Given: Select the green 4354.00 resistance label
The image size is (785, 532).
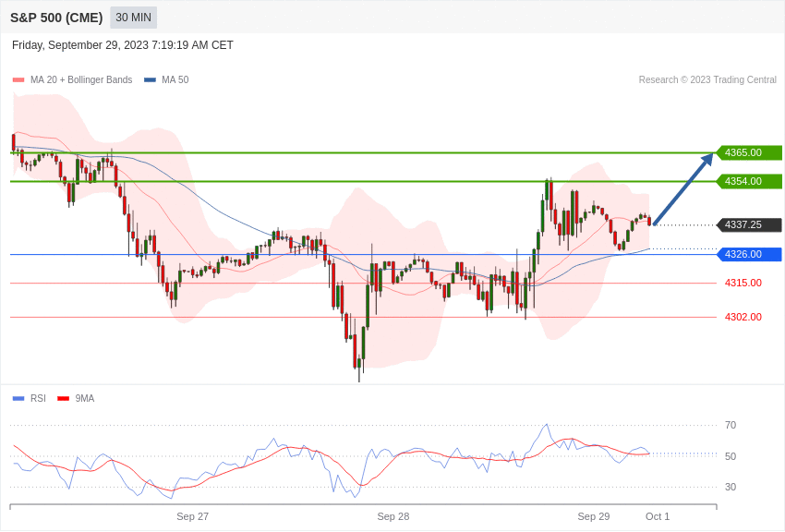Looking at the screenshot, I should pyautogui.click(x=749, y=181).
